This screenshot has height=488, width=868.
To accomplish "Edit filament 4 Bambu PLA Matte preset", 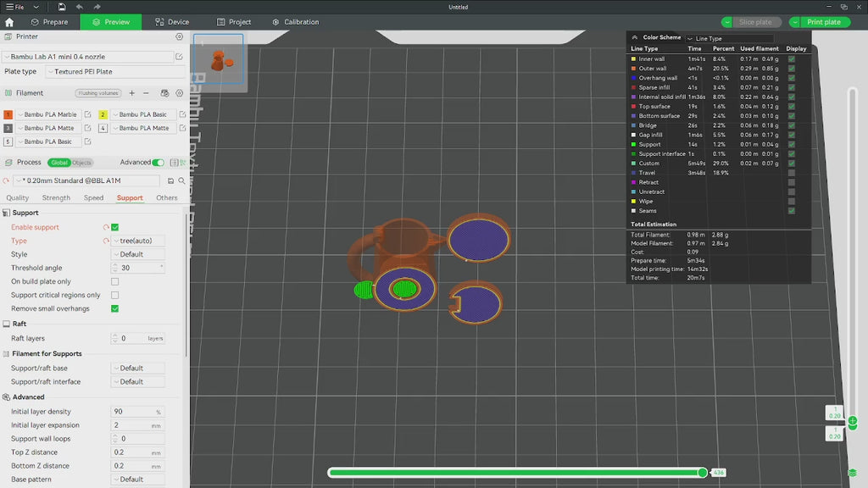I will coord(183,128).
